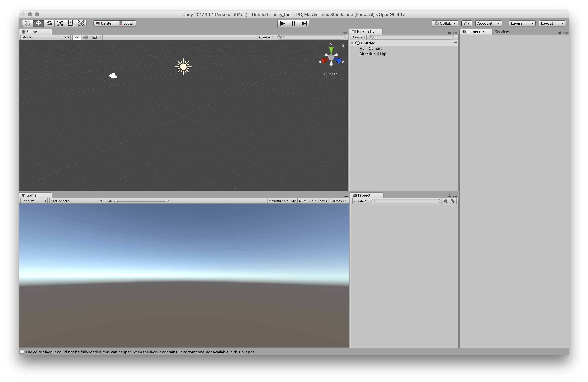
Task: Select the Scale tool
Action: tap(60, 23)
